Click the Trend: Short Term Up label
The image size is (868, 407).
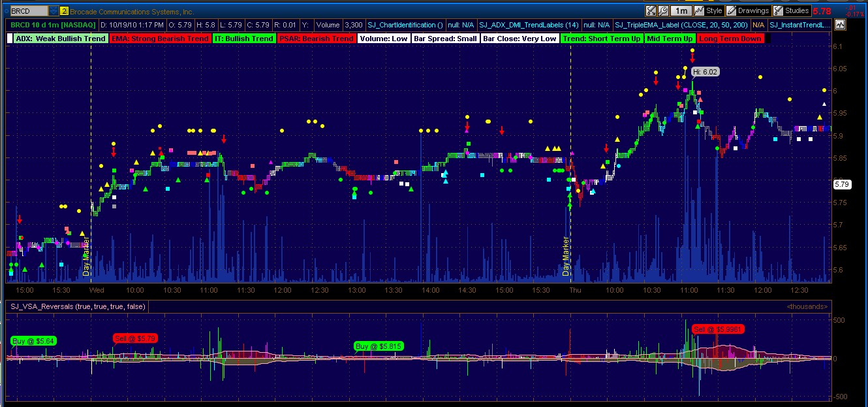(602, 39)
